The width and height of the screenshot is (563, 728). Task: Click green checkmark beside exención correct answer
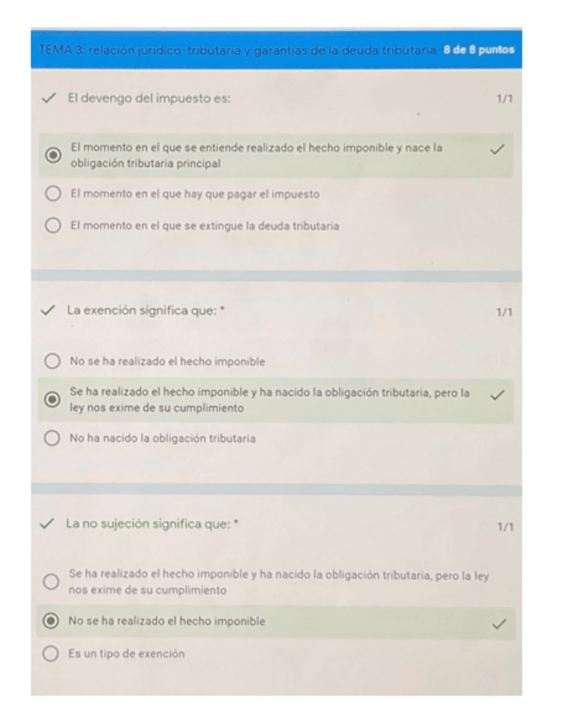496,395
